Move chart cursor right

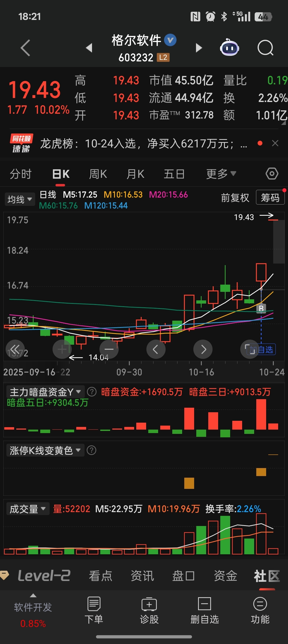(x=203, y=349)
